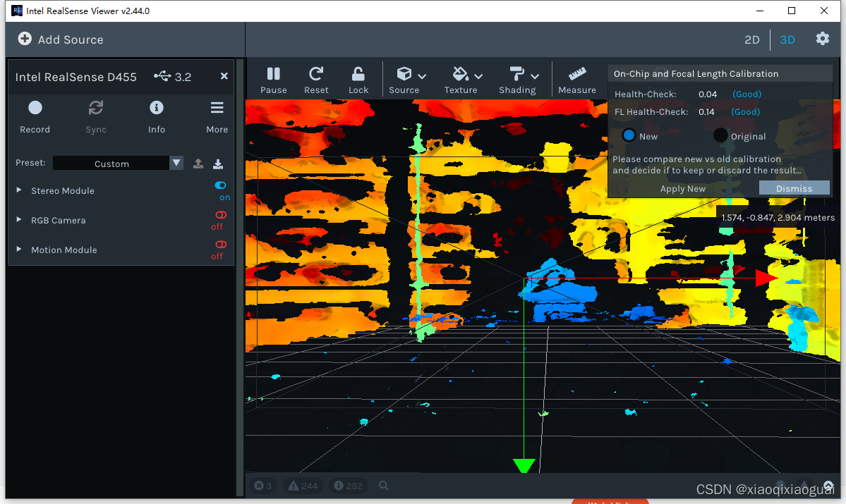The image size is (846, 504).
Task: Close the Intel RealSense D455 device panel
Action: coord(224,76)
